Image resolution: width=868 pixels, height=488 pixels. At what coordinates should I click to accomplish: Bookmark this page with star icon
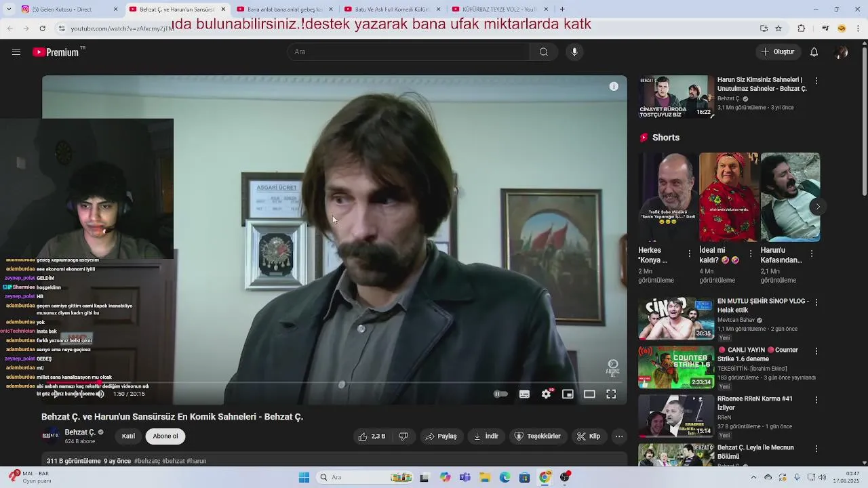(778, 28)
